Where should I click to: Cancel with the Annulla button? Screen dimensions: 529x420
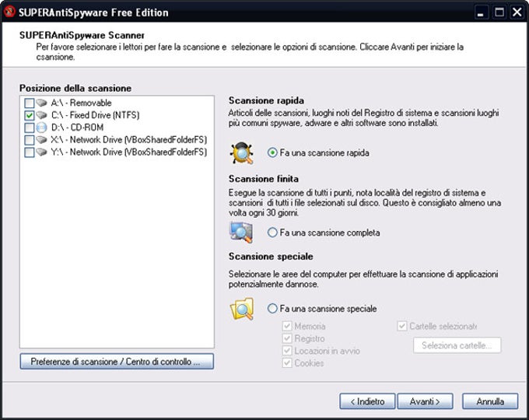point(490,401)
